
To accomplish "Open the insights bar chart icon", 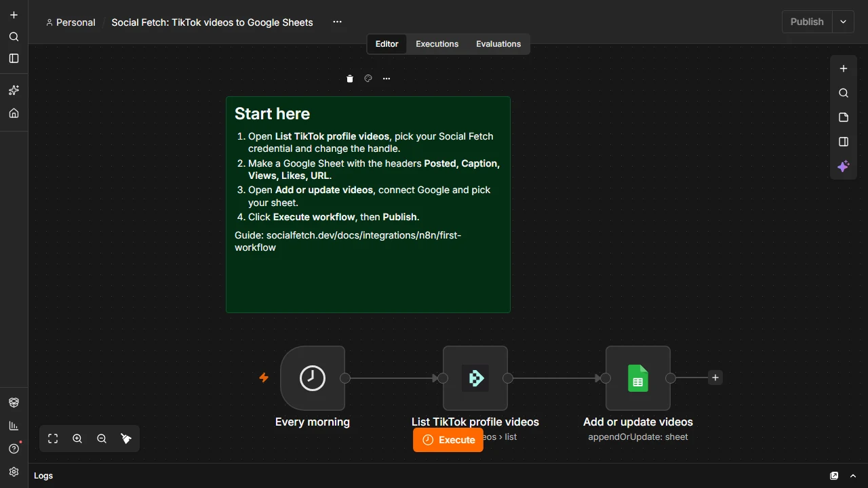I will pyautogui.click(x=14, y=426).
